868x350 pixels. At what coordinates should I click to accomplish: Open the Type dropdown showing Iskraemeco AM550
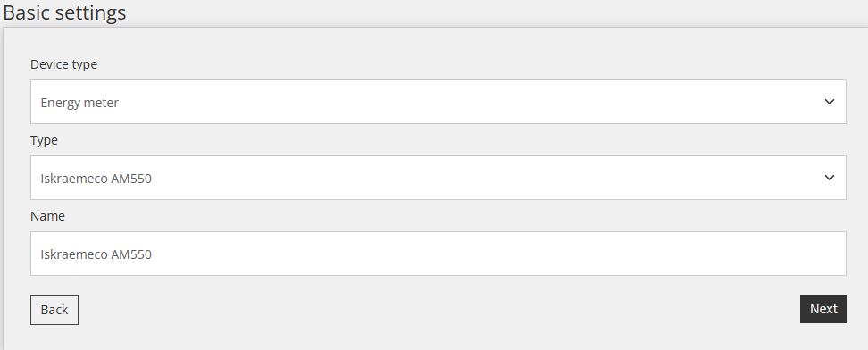438,178
